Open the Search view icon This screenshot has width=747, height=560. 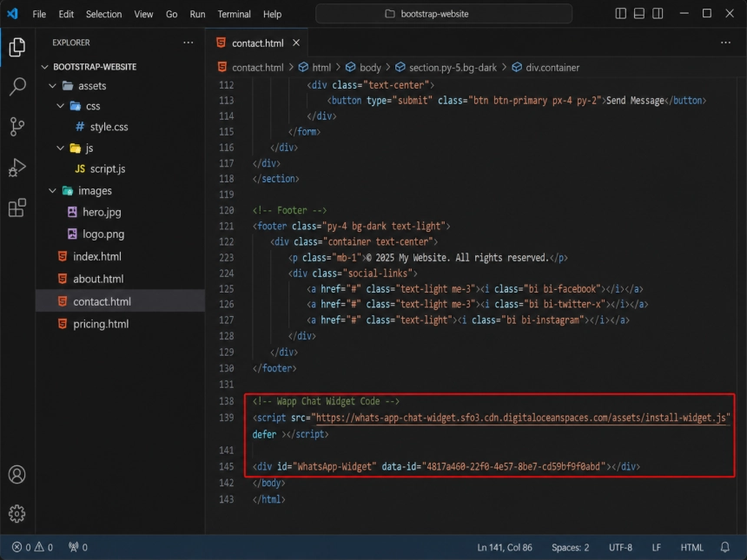click(x=17, y=87)
